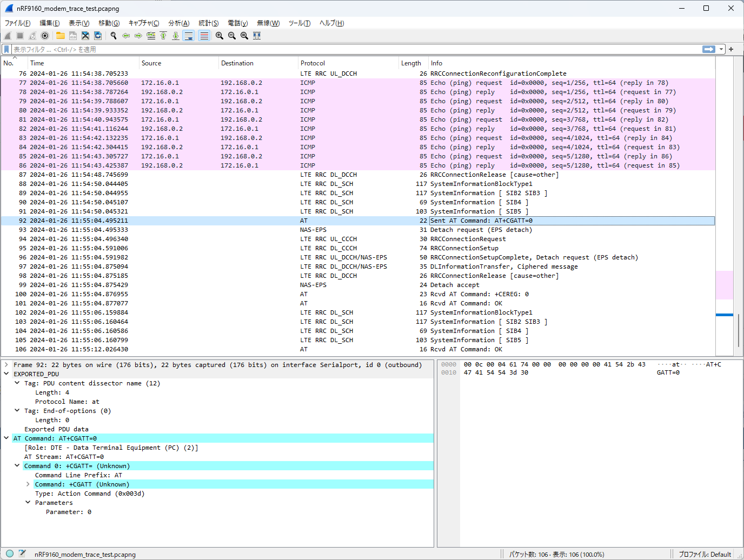
Task: Click the close capture file icon
Action: (85, 36)
